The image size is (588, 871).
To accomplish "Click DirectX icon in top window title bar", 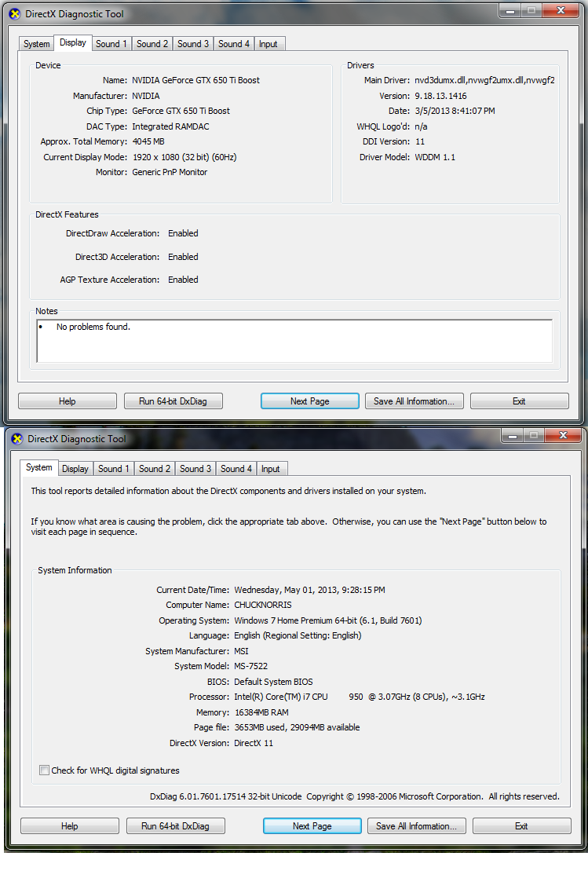I will pos(15,14).
